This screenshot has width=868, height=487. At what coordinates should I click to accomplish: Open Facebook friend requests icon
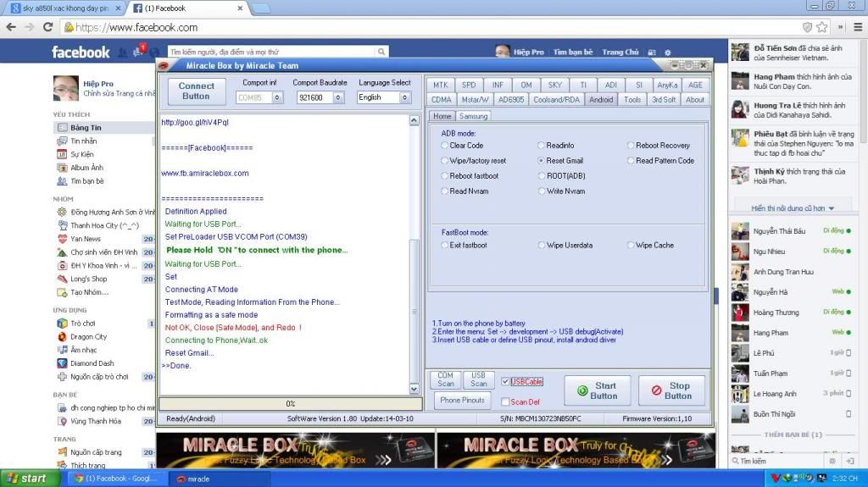coord(122,53)
